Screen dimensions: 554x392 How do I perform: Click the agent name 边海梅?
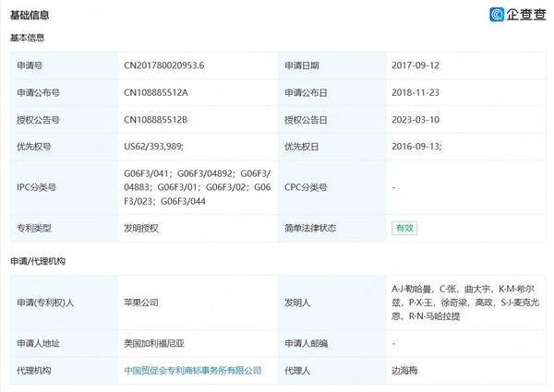[404, 371]
